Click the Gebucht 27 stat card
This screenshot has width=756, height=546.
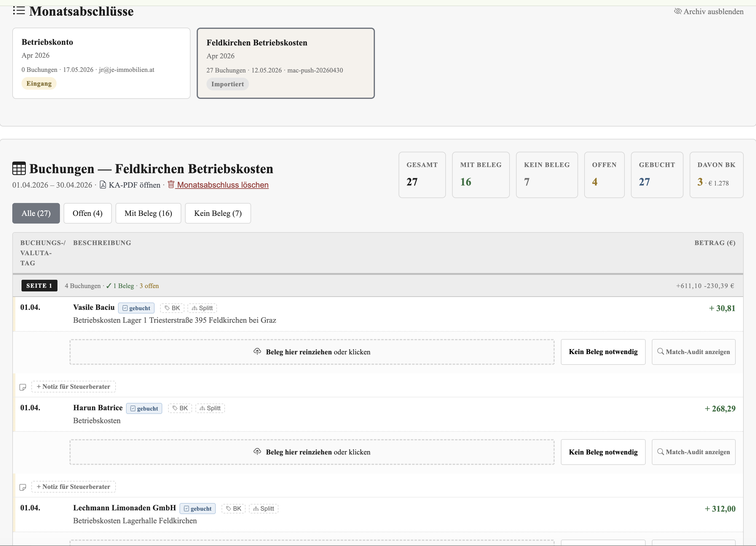tap(657, 175)
